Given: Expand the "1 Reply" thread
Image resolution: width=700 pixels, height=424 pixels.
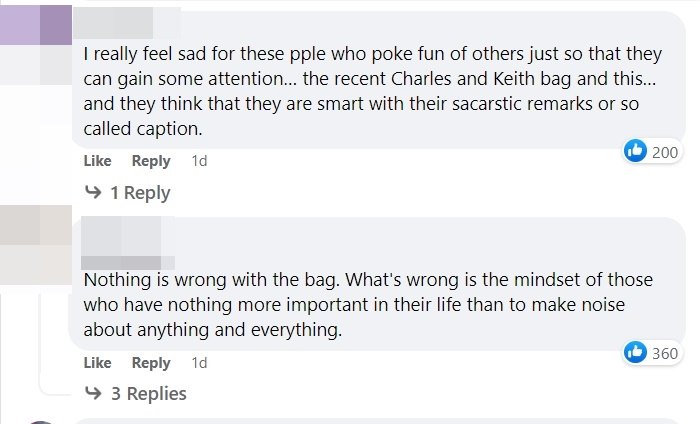Looking at the screenshot, I should pyautogui.click(x=139, y=193).
